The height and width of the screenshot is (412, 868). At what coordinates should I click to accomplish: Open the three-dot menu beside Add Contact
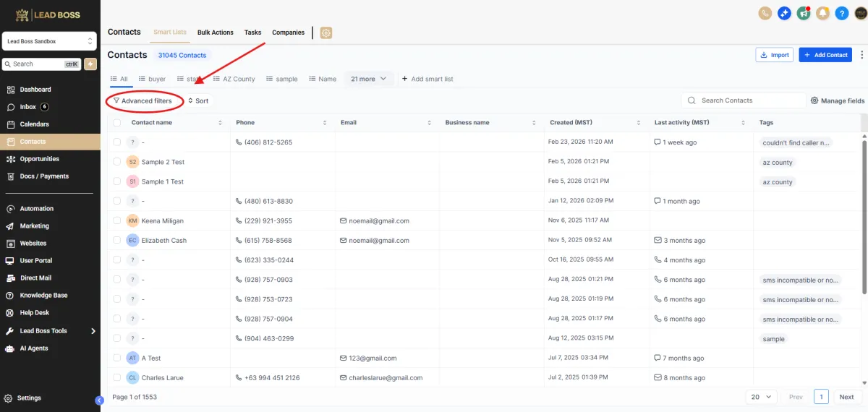[x=861, y=55]
